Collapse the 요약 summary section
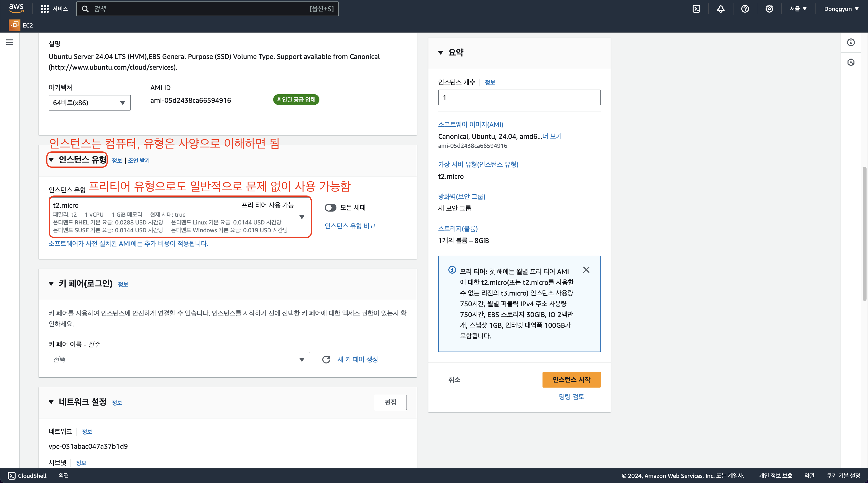 point(440,52)
